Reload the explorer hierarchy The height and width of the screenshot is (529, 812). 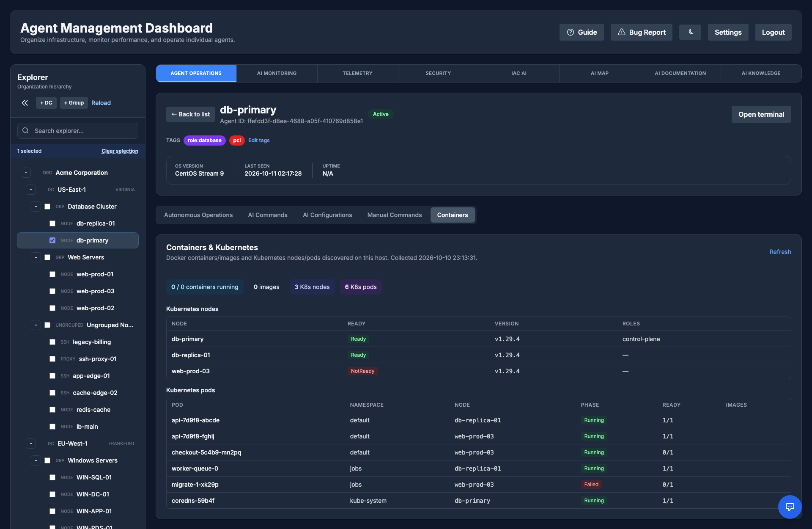(101, 103)
